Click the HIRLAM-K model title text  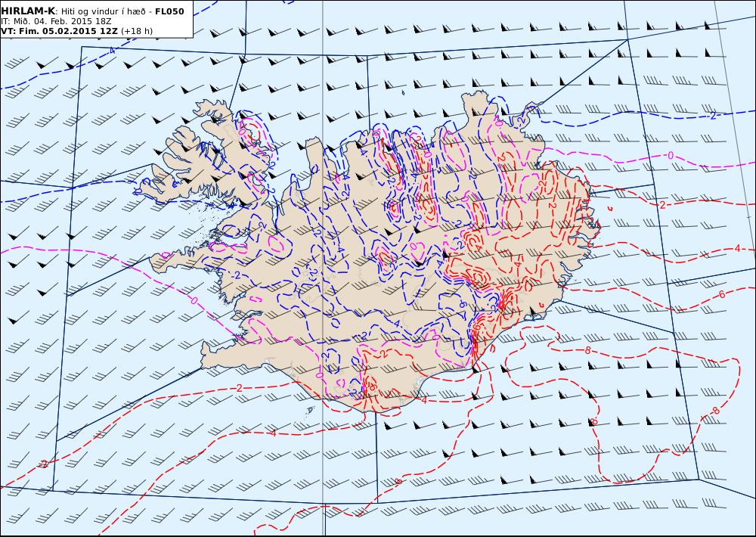pos(28,11)
